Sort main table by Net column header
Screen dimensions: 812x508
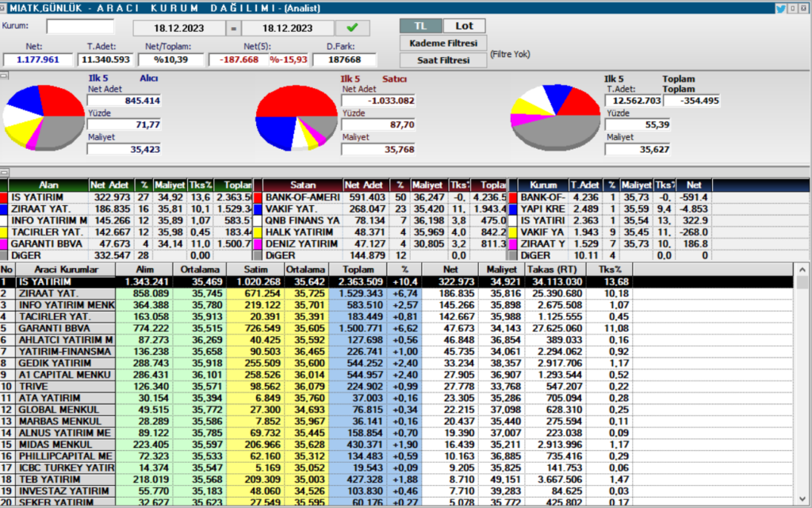coord(450,269)
